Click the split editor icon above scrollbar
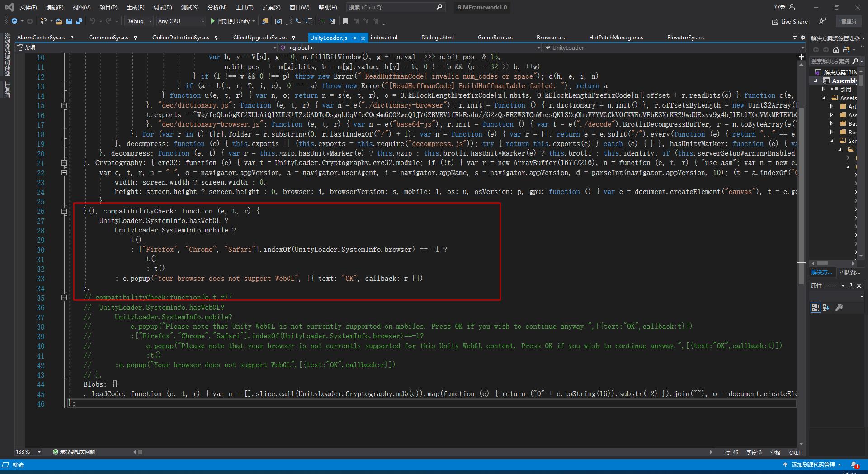868x474 pixels. click(x=802, y=57)
